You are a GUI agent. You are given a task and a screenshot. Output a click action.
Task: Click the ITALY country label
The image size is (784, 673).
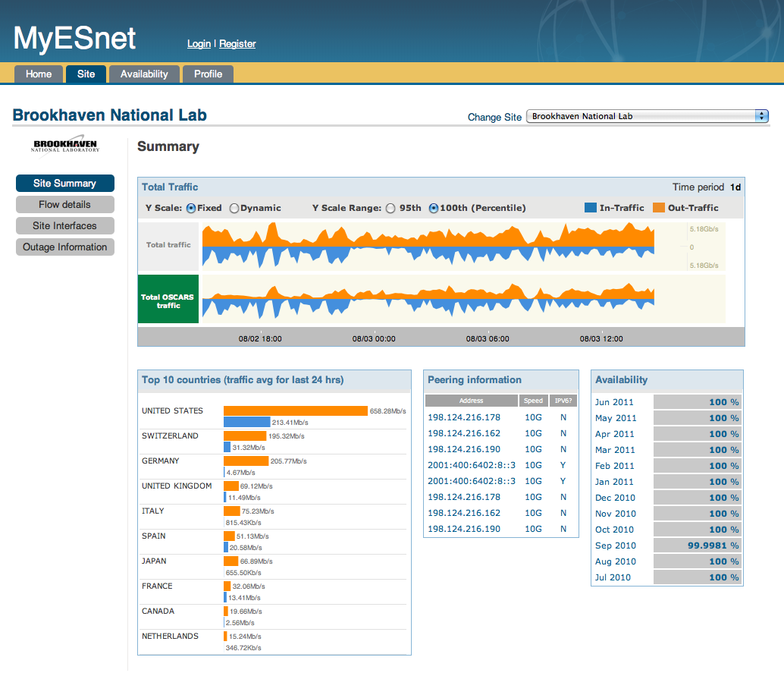153,511
